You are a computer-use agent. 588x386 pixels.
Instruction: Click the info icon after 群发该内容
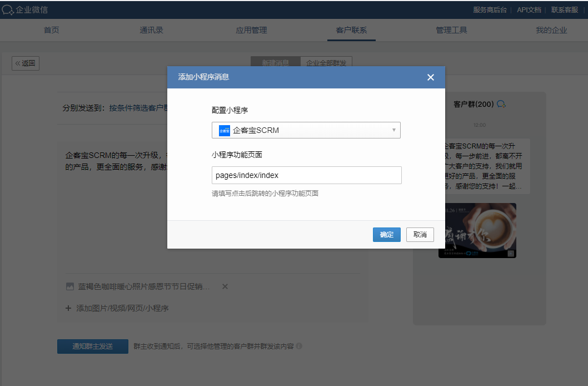299,347
